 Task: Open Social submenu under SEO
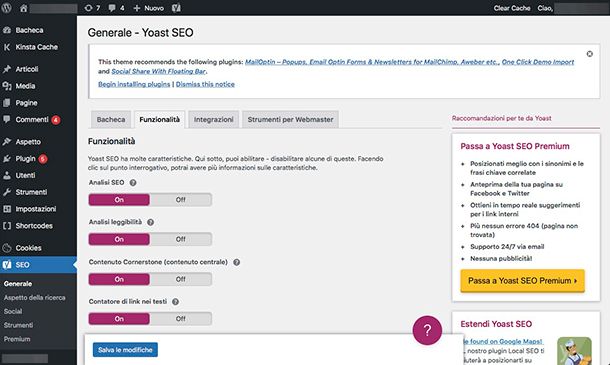(x=13, y=311)
